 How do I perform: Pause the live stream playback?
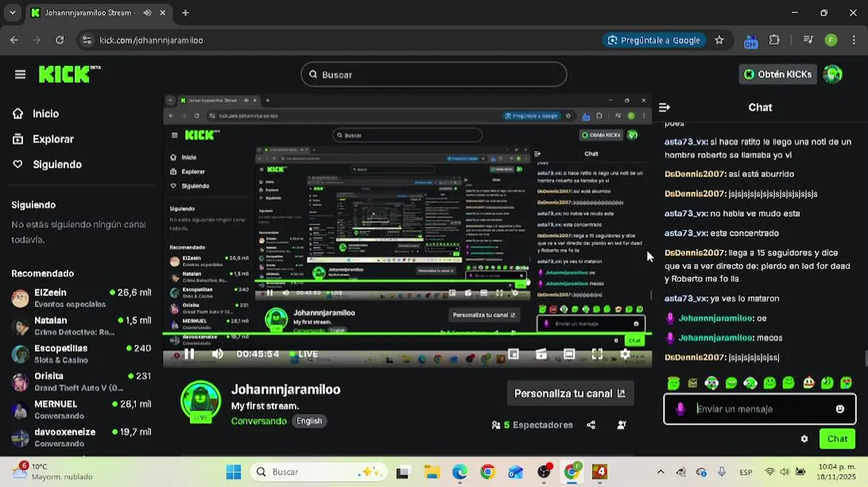coord(189,354)
